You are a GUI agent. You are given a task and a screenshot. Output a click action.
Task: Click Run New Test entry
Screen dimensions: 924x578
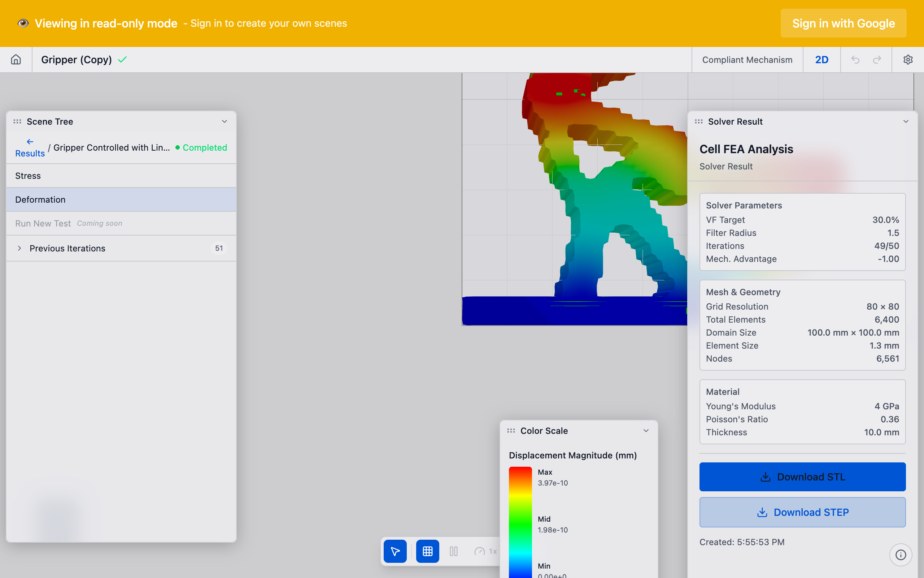click(x=121, y=224)
